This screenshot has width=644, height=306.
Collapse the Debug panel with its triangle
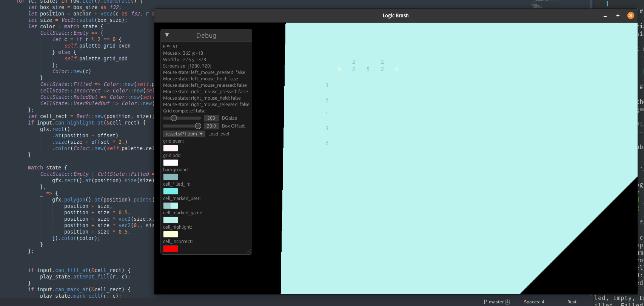click(167, 35)
